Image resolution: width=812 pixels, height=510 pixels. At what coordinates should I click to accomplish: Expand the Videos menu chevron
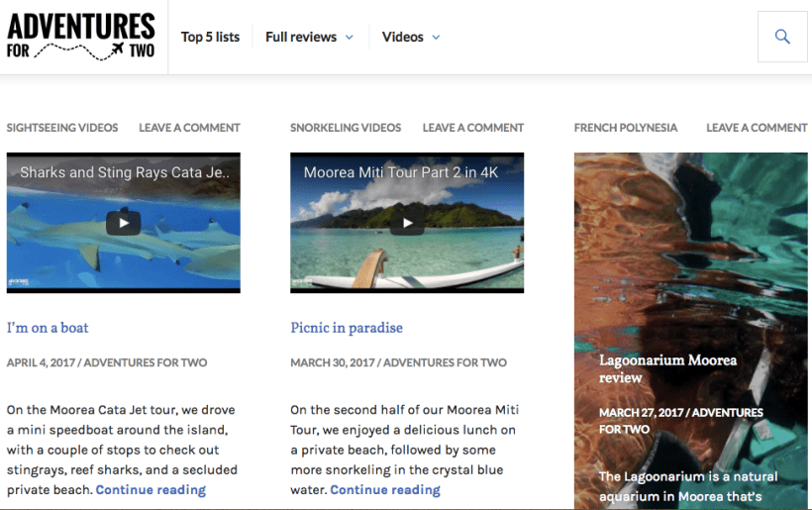436,38
